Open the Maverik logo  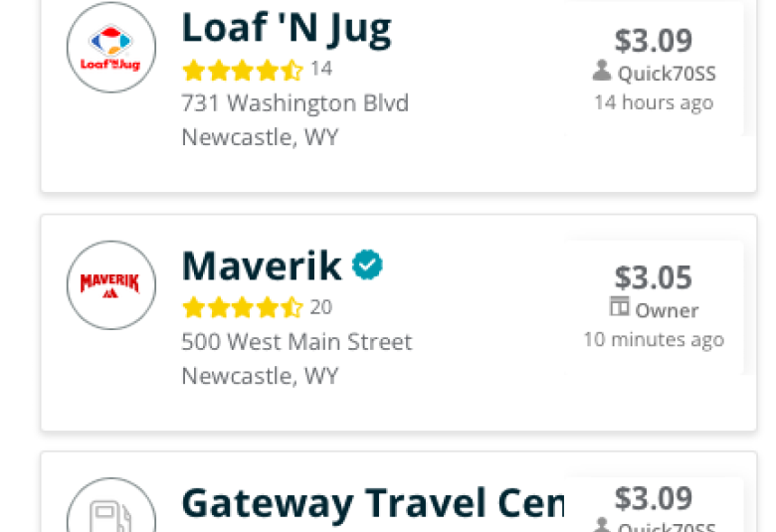pyautogui.click(x=111, y=285)
